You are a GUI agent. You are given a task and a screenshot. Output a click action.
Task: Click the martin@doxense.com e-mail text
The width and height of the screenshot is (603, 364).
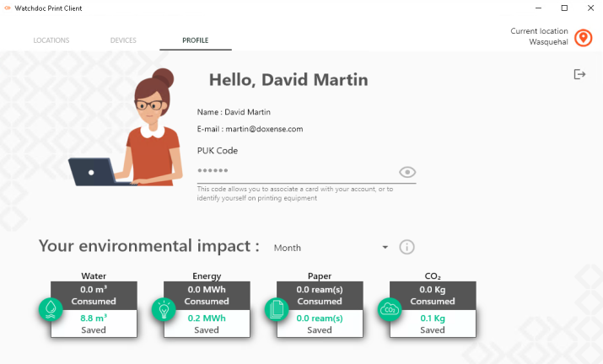click(264, 129)
